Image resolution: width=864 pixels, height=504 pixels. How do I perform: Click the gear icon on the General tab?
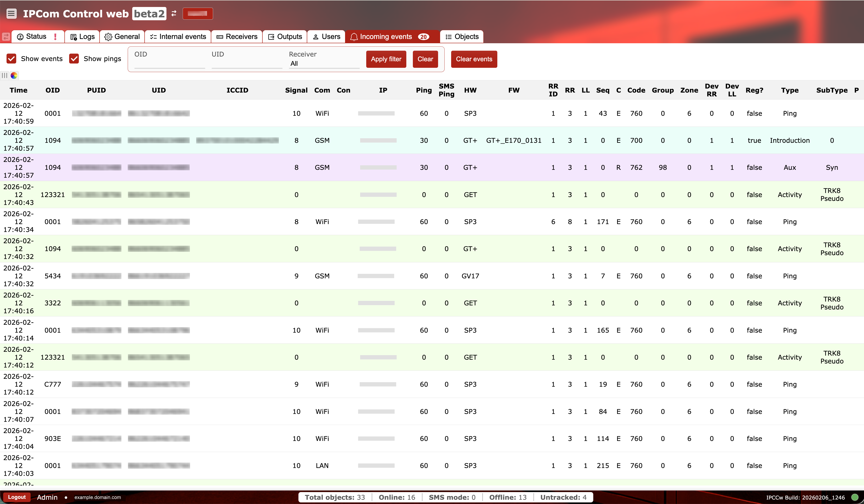tap(108, 36)
